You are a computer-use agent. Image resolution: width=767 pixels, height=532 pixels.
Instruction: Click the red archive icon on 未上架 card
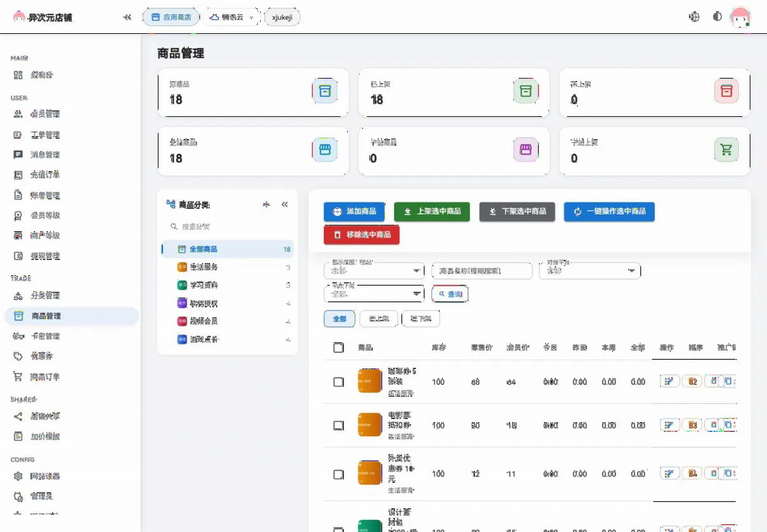tap(726, 91)
